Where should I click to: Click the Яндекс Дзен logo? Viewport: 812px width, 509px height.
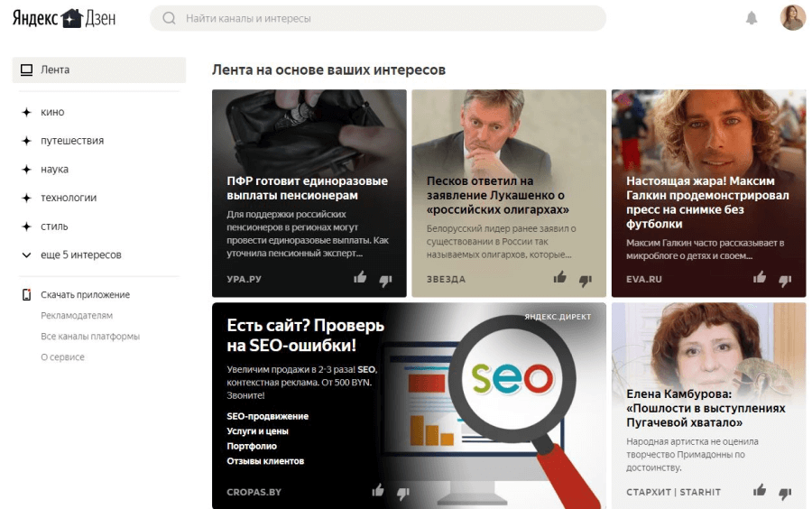pyautogui.click(x=64, y=18)
